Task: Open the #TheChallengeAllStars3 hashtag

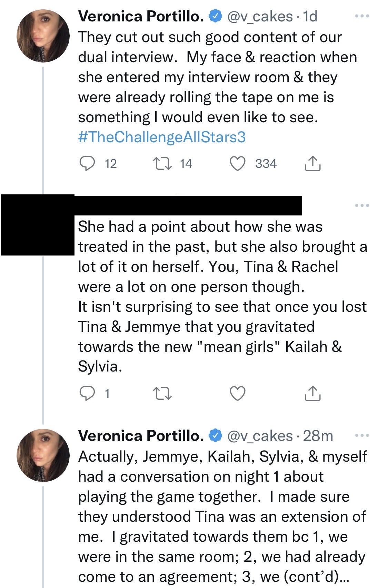Action: (162, 137)
